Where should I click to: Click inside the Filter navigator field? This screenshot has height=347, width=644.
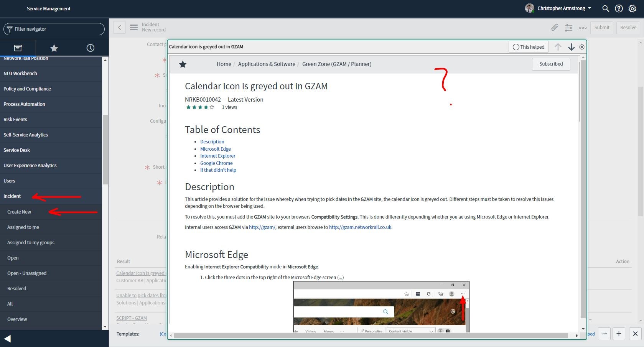click(x=54, y=29)
